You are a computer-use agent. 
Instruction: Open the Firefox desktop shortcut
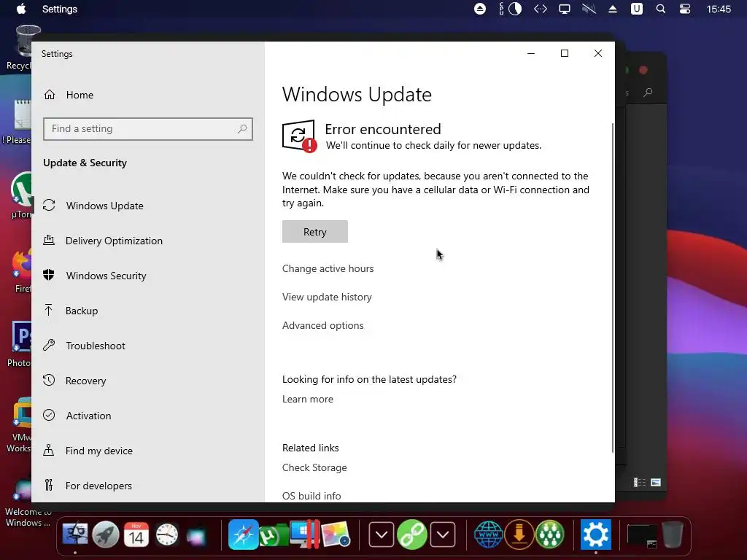(x=22, y=270)
